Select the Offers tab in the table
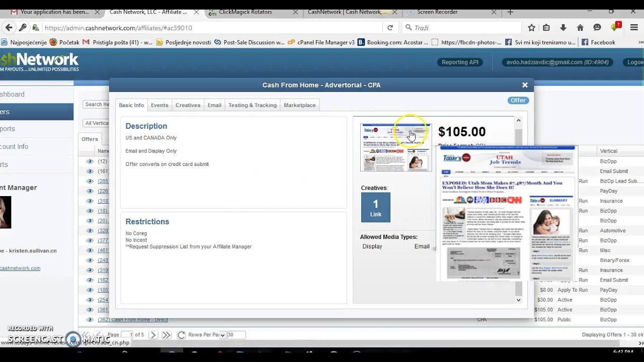Image resolution: width=644 pixels, height=362 pixels. click(90, 139)
